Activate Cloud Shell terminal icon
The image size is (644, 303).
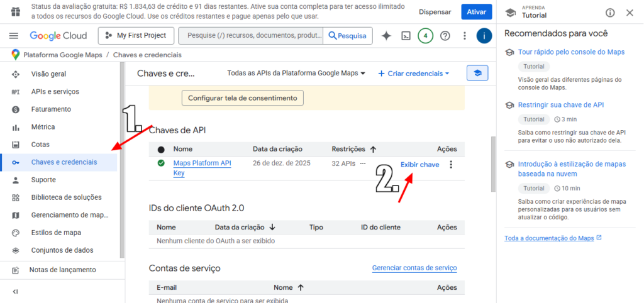coord(406,36)
